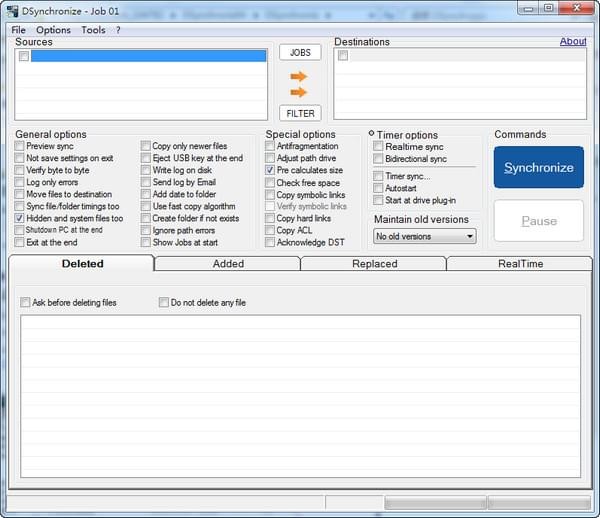Click the FILTER button
Screen dimensions: 600x518
point(300,113)
